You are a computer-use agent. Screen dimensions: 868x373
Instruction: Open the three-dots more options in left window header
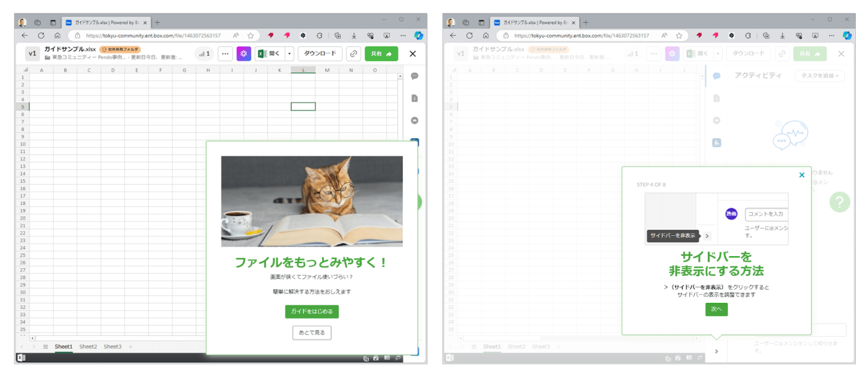pos(225,53)
